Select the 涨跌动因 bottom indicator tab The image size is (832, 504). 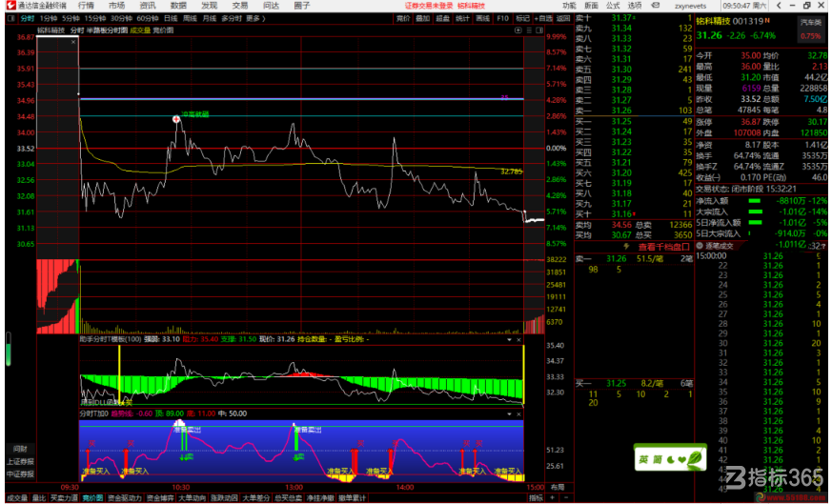coord(225,498)
